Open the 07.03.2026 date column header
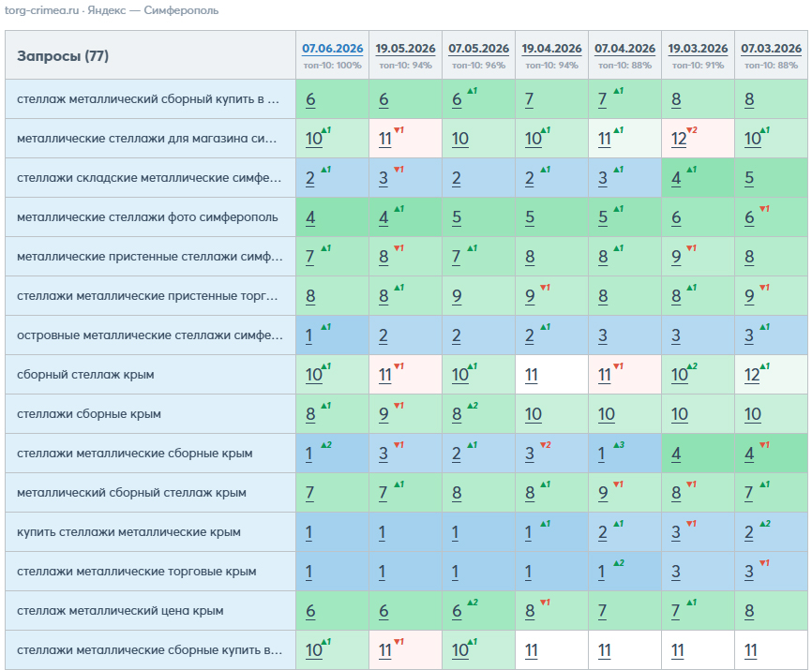The image size is (812, 670). pyautogui.click(x=771, y=49)
